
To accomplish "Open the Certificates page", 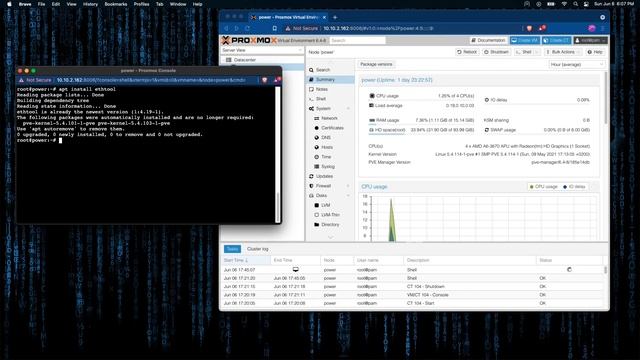I will 332,128.
